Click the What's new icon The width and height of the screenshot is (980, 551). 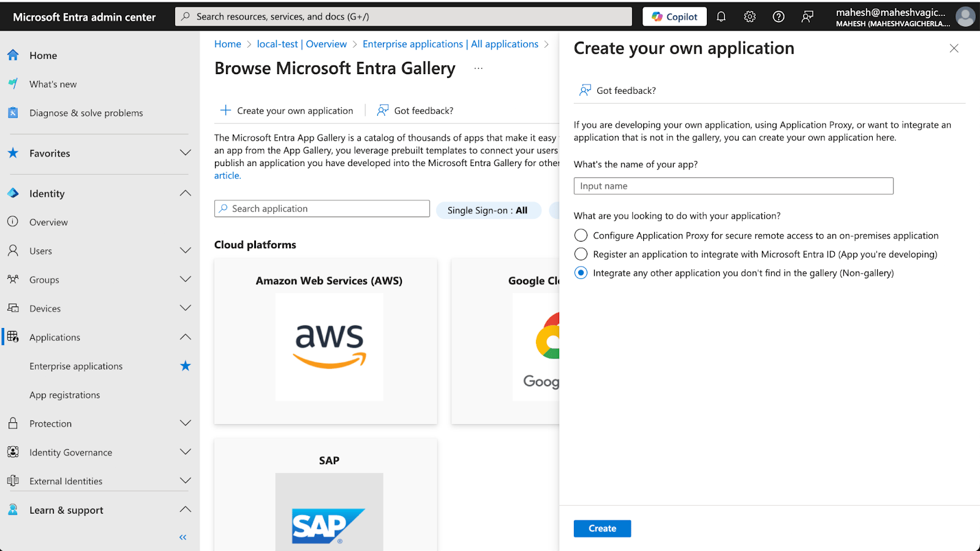(13, 84)
